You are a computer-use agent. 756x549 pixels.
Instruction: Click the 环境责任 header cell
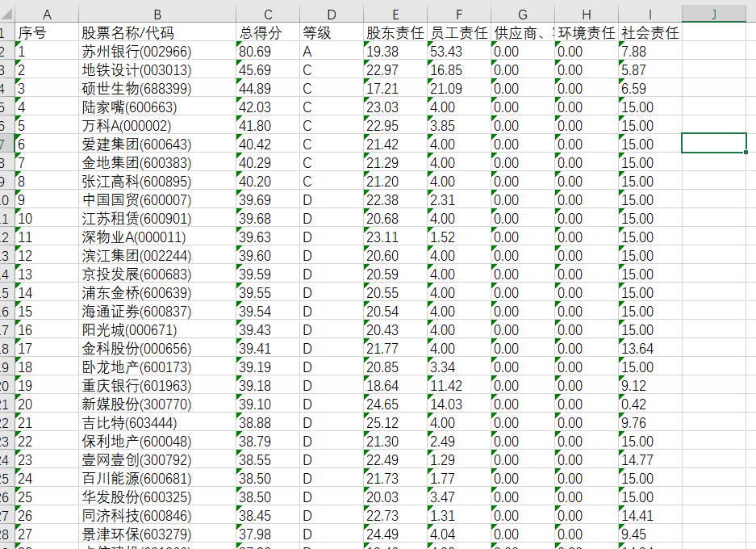(586, 32)
